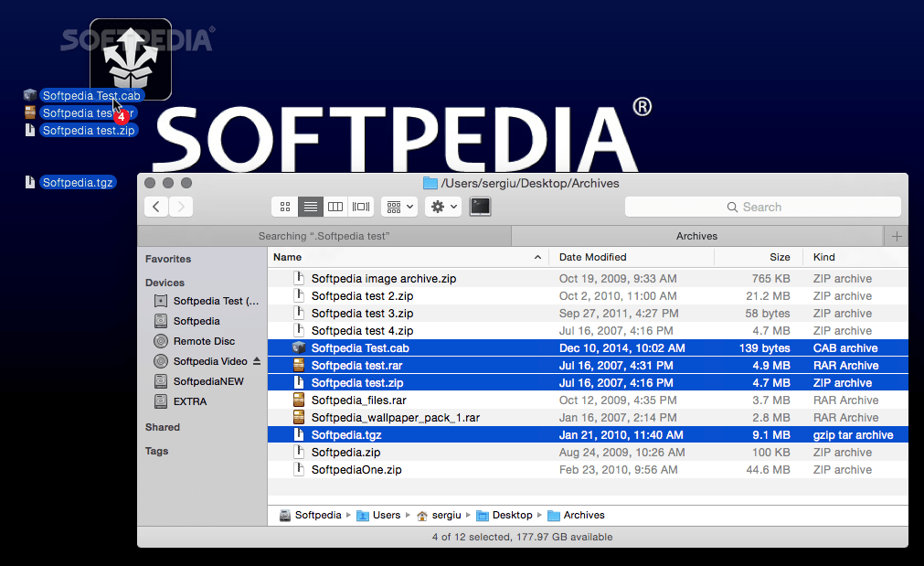924x566 pixels.
Task: Click the 9.1 MB size cell
Action: coord(770,435)
